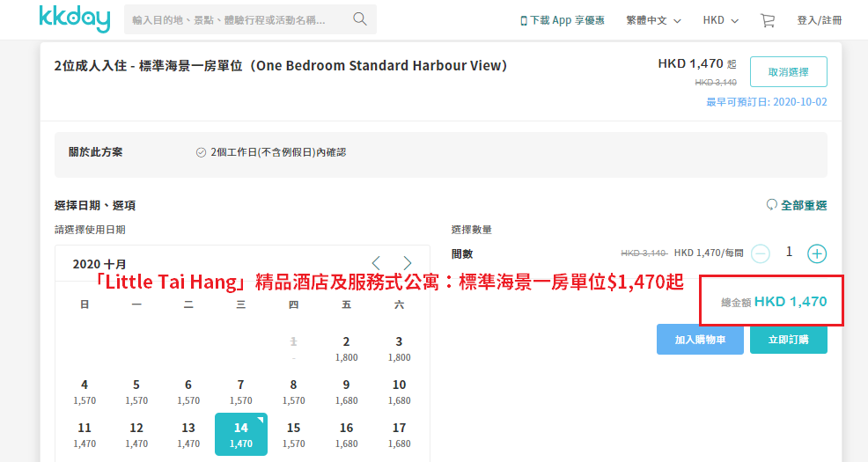868x462 pixels.
Task: Click 登入/註冊 login link
Action: [x=820, y=20]
